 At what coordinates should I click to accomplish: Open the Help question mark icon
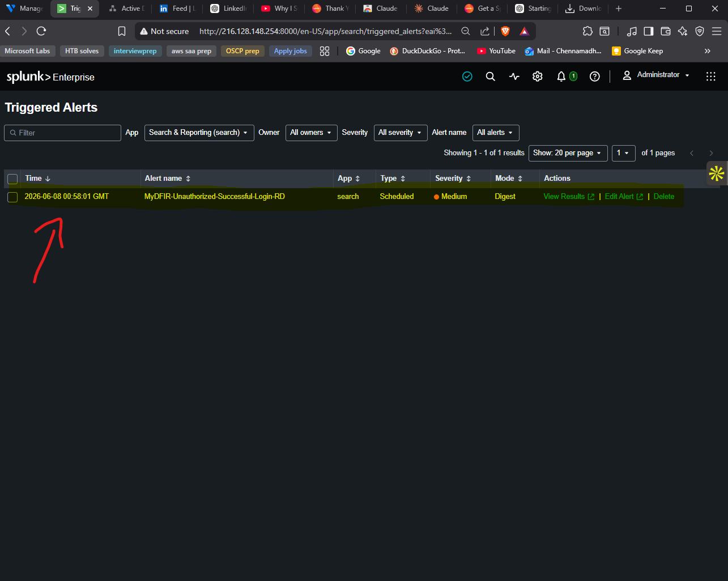[594, 77]
